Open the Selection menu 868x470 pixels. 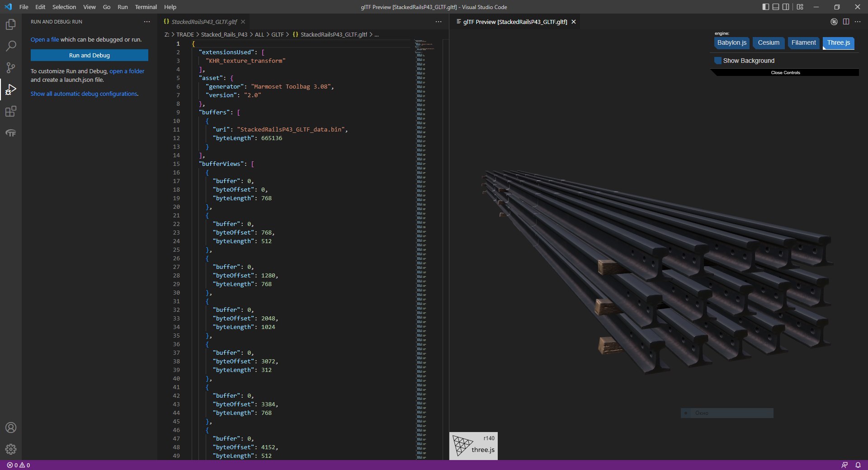point(64,7)
